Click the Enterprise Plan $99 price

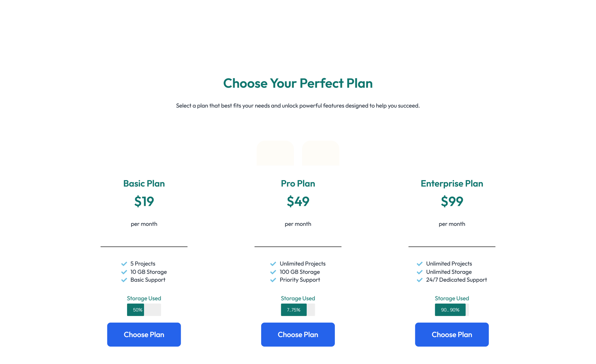(x=452, y=201)
